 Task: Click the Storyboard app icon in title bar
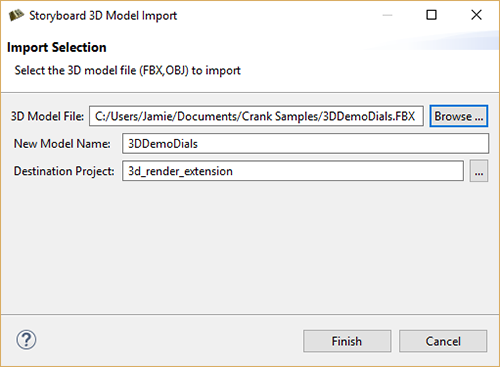click(x=16, y=15)
